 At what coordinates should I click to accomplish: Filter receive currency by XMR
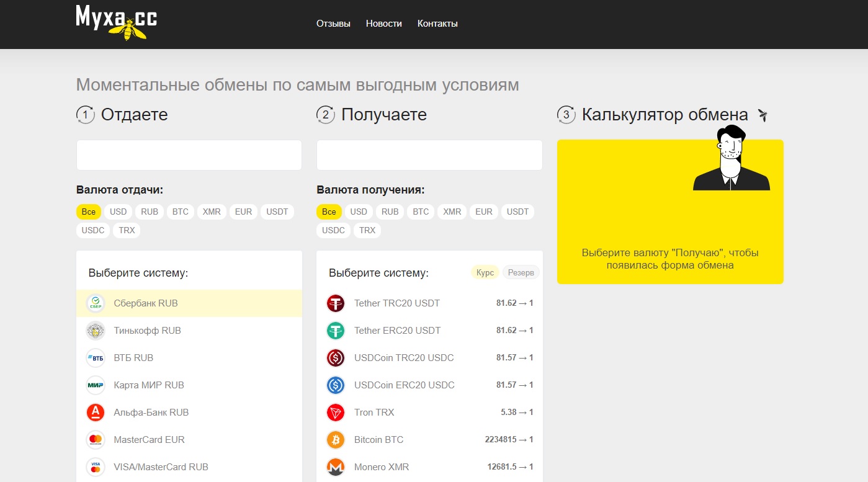[x=452, y=212]
